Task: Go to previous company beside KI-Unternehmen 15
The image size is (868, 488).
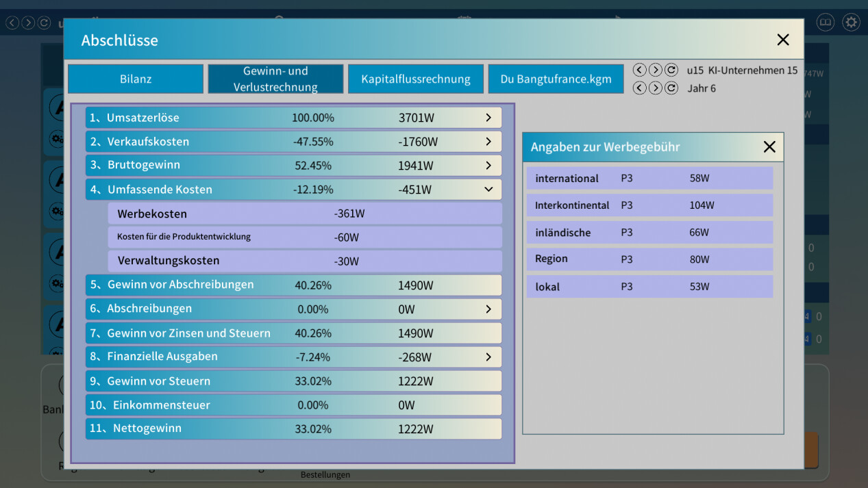Action: click(639, 70)
